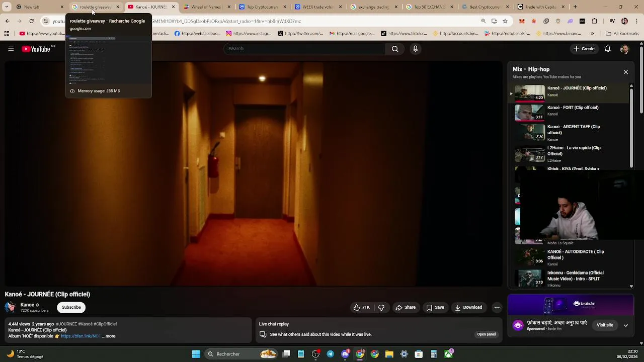Go back in browser history

pos(7,21)
